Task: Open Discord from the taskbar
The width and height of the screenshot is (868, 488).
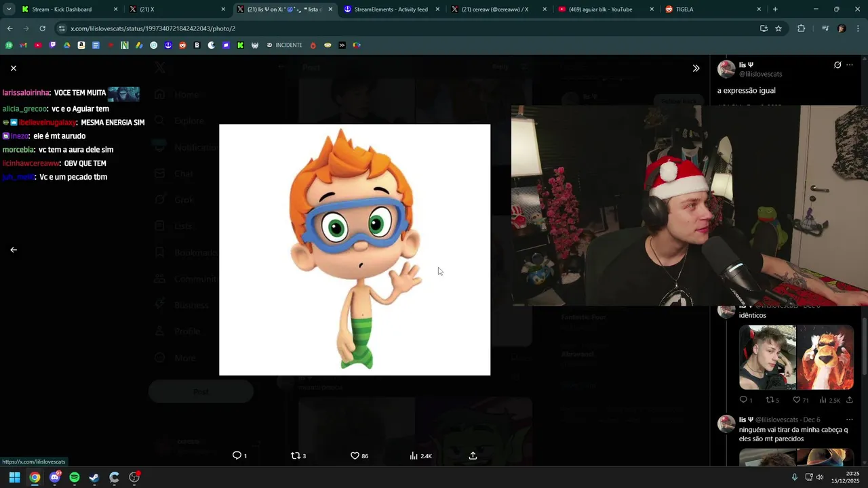Action: (x=54, y=477)
